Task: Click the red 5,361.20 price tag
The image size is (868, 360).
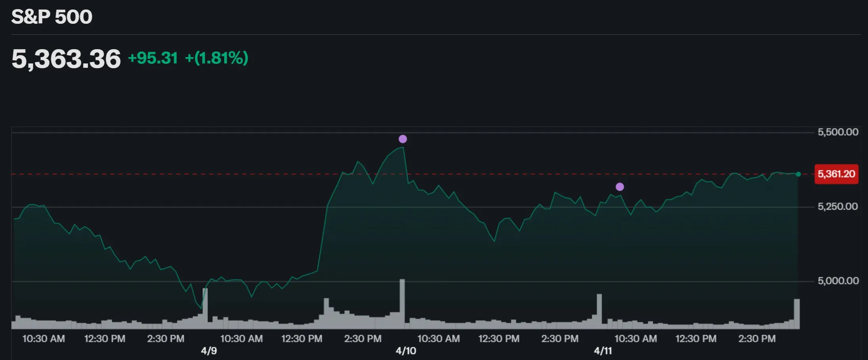Action: point(836,174)
